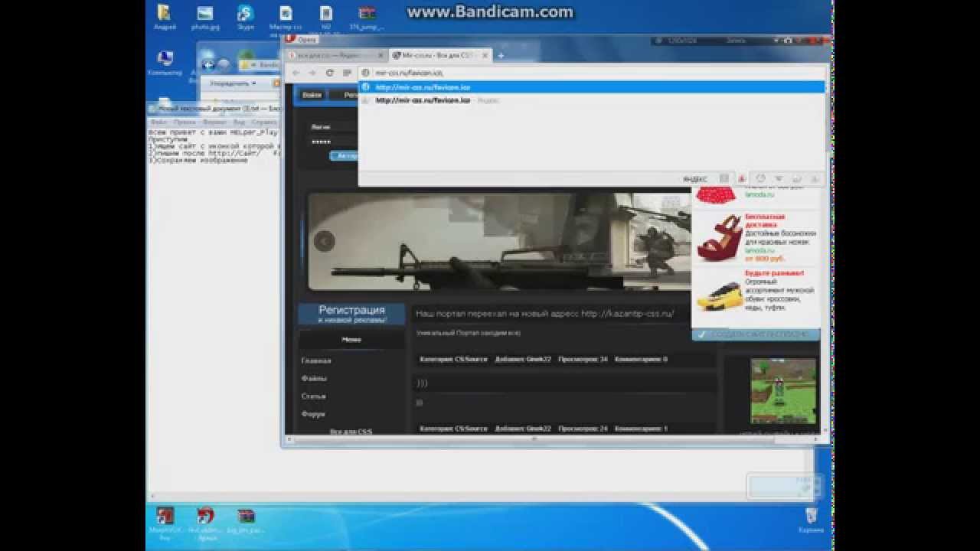
Task: Click the previous slide arrow on banner
Action: [x=324, y=241]
